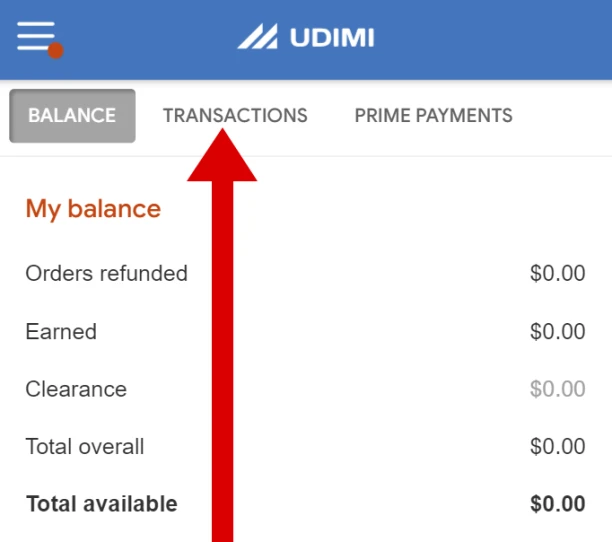612x542 pixels.
Task: Click the Udimi striped logo mark
Action: coord(257,38)
